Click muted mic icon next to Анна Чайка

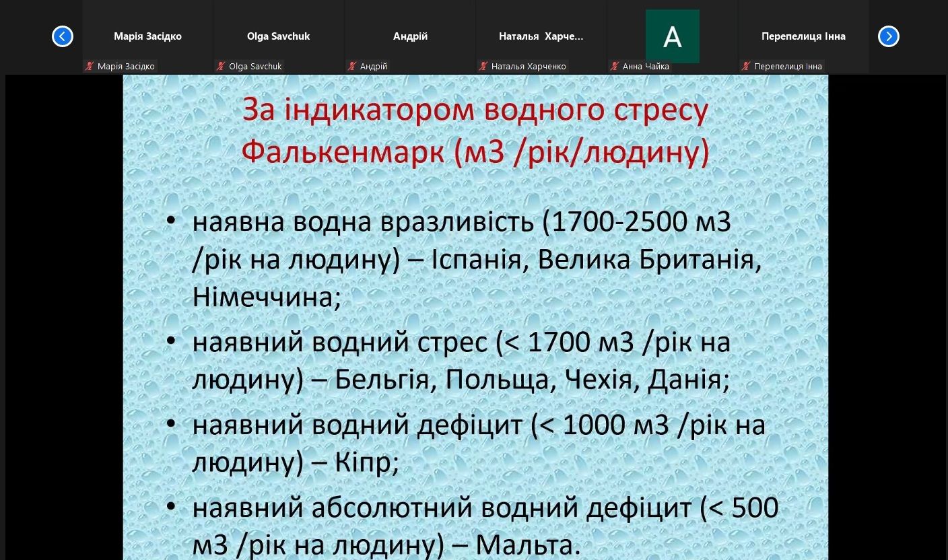[615, 66]
